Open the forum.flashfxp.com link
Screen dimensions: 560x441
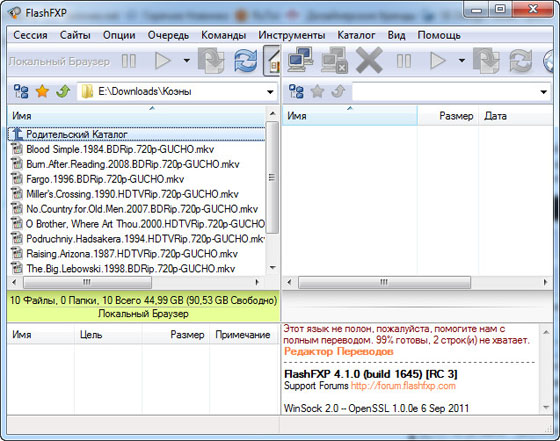point(403,386)
